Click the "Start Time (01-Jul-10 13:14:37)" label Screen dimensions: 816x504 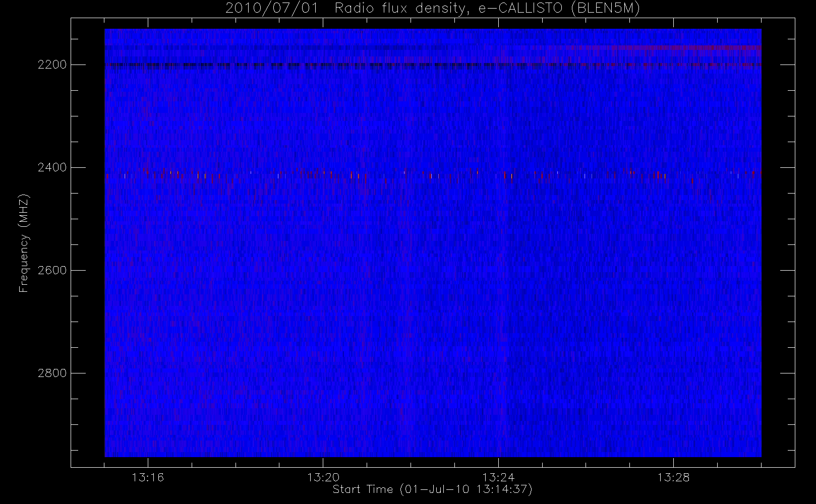pyautogui.click(x=433, y=489)
